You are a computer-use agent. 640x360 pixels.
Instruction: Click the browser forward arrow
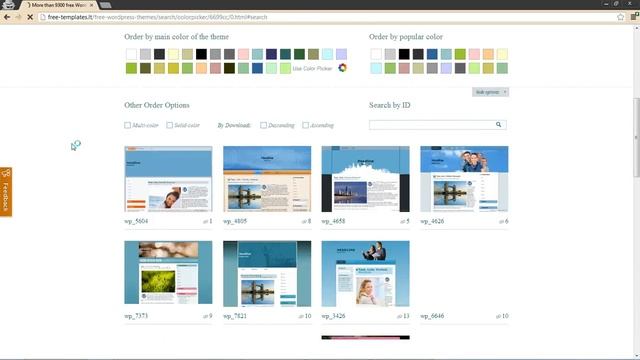18,17
